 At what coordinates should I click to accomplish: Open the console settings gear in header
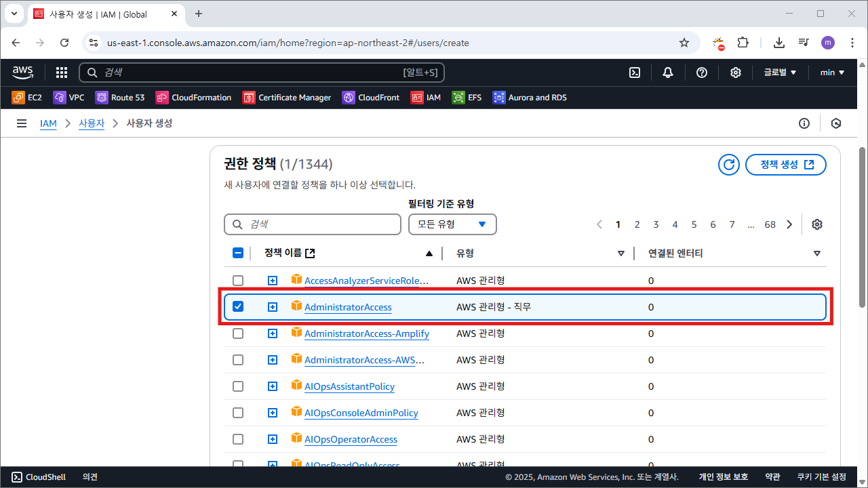click(x=736, y=73)
